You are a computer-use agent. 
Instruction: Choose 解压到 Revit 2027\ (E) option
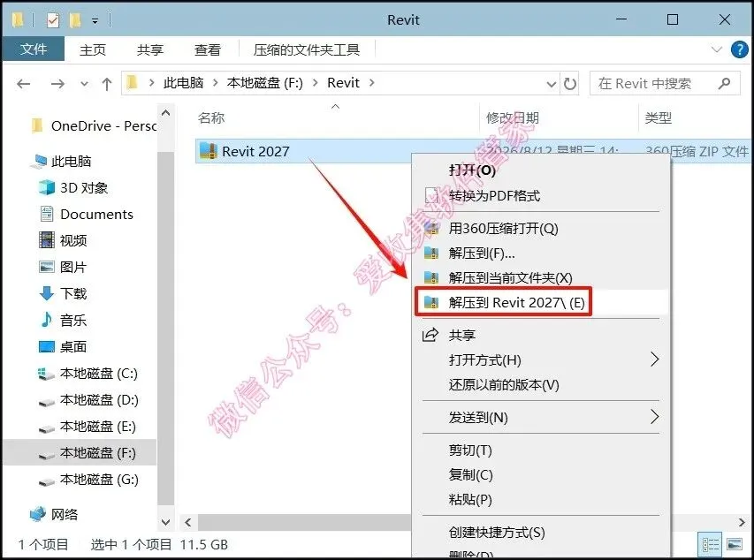click(541, 302)
